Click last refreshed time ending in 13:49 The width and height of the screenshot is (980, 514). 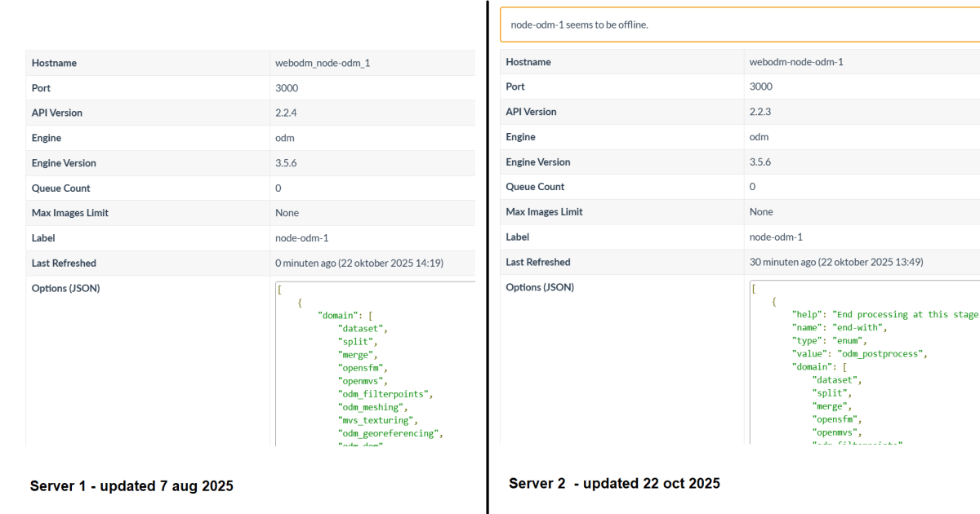pos(836,263)
